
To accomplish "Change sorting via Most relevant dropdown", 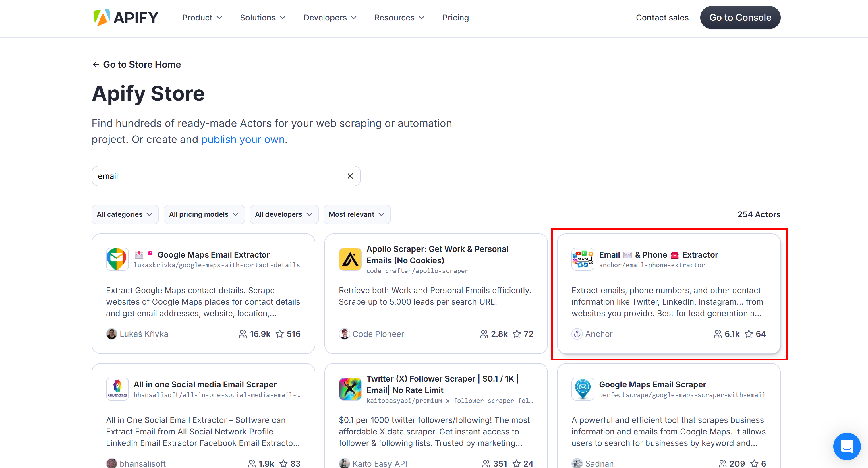I will tap(357, 214).
